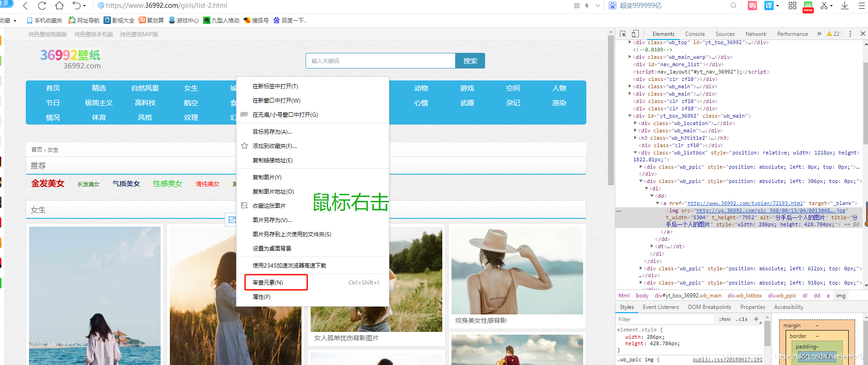
Task: Open the 纹身美女性感背影 thumbnail
Action: tap(517, 270)
